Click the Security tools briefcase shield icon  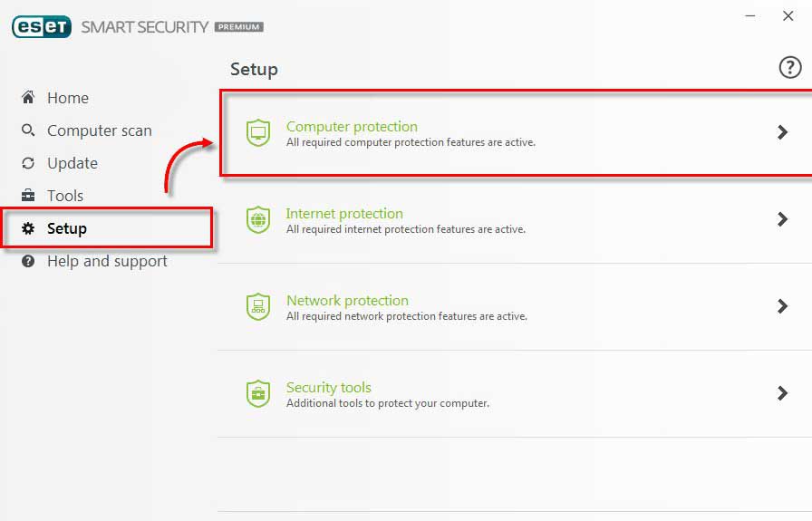[x=258, y=393]
